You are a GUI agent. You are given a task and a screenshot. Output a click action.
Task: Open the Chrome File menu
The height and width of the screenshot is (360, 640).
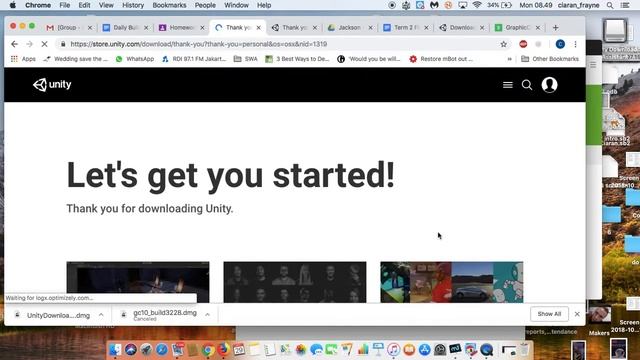pos(64,5)
